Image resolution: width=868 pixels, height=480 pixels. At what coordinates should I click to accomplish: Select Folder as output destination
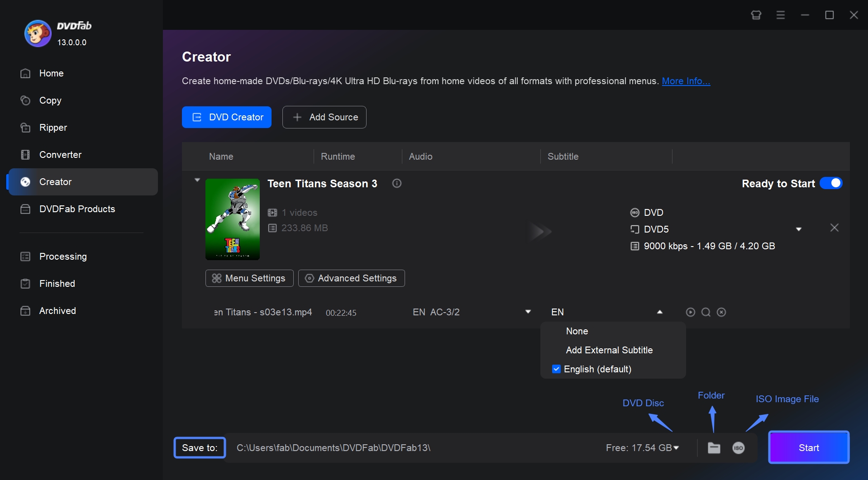click(714, 448)
